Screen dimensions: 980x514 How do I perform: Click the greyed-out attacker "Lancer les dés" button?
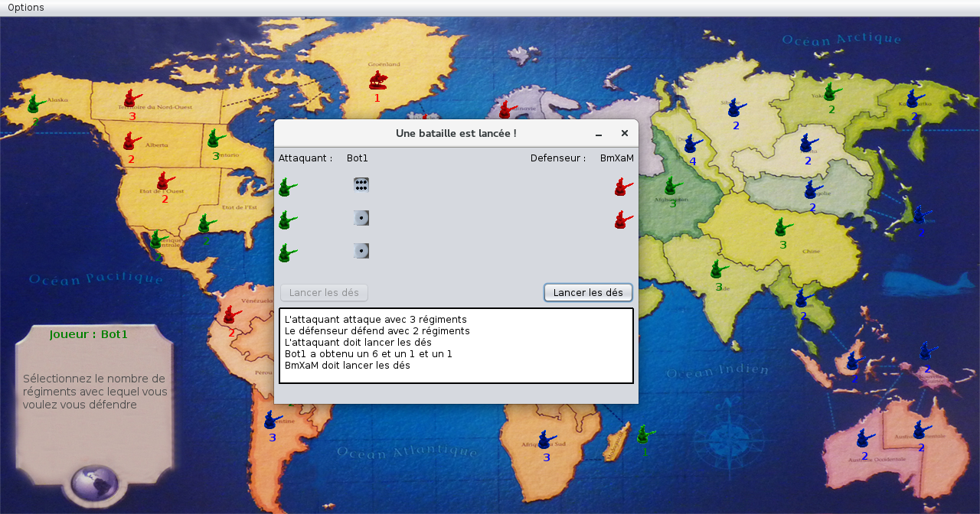324,293
